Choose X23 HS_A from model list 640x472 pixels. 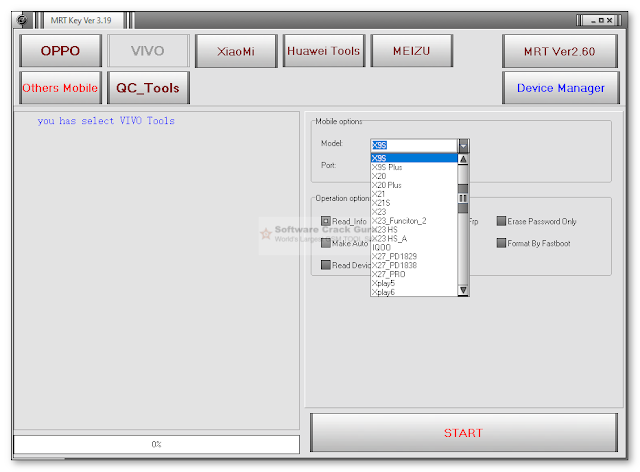[414, 238]
